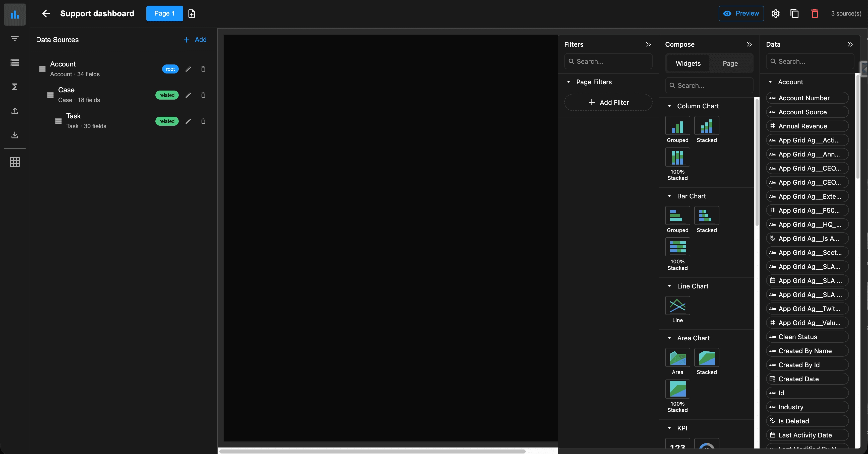868x454 pixels.
Task: Collapse the Data panel
Action: pyautogui.click(x=850, y=44)
